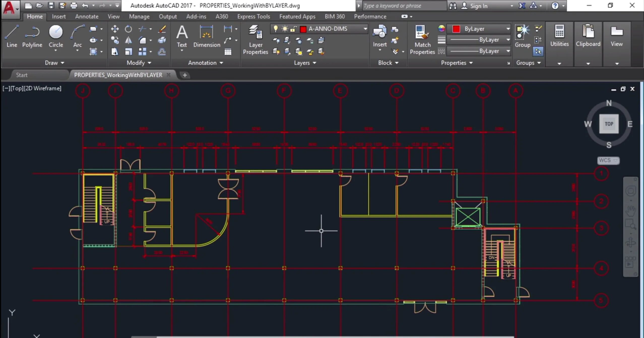Switch to the Start file tab

click(22, 75)
